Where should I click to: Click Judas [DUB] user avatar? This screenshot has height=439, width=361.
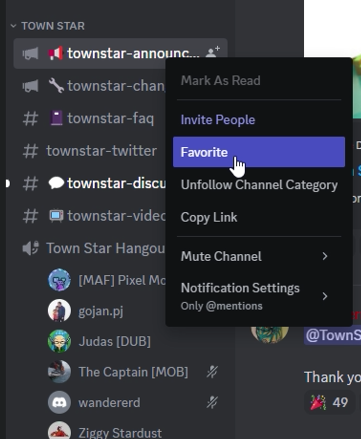pyautogui.click(x=59, y=341)
